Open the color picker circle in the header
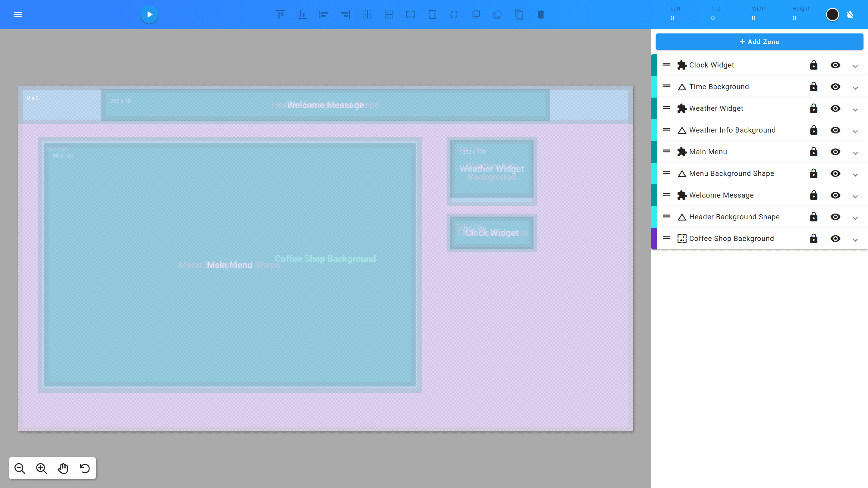Viewport: 868px width, 488px height. (832, 14)
